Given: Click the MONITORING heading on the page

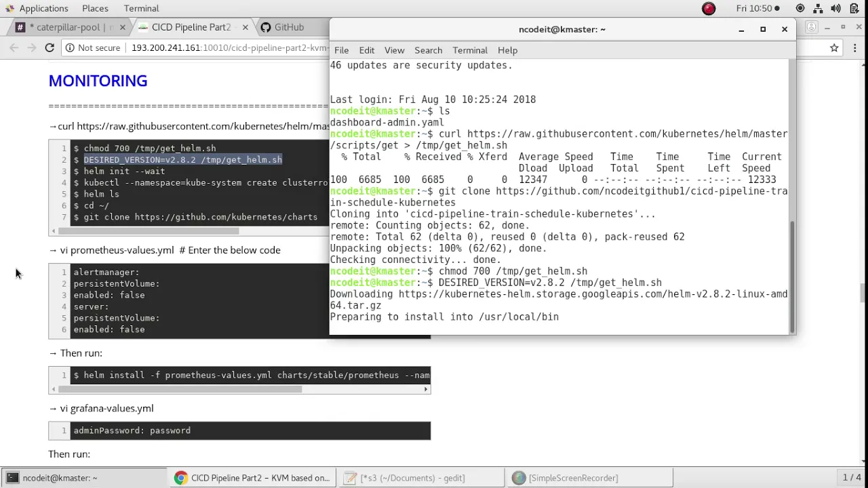Looking at the screenshot, I should pos(98,81).
